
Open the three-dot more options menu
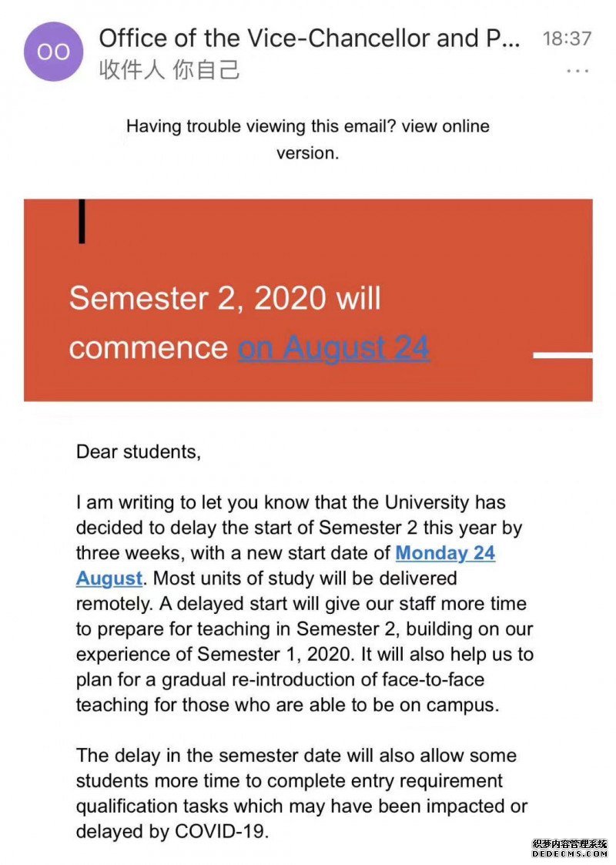pos(577,71)
